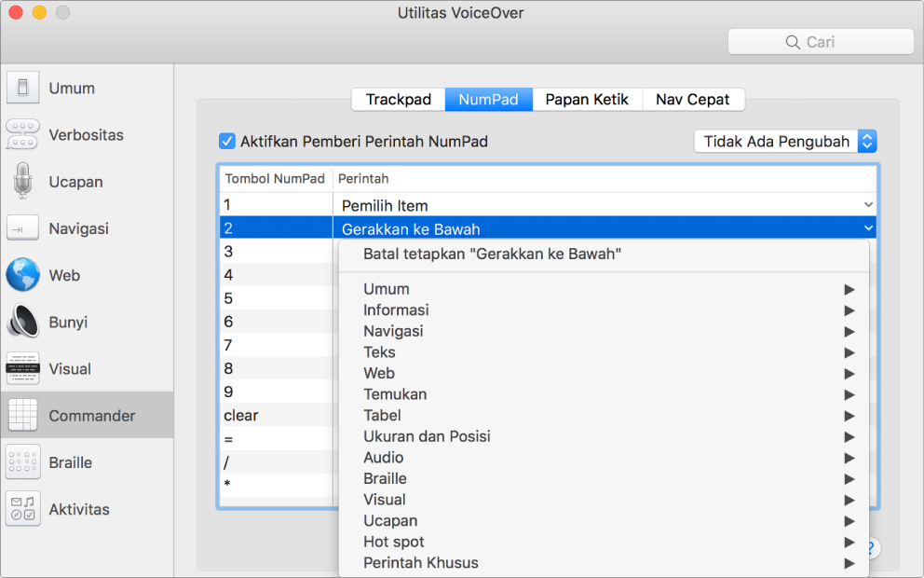Select the Braille dots icon
This screenshot has width=924, height=578.
pos(23,462)
